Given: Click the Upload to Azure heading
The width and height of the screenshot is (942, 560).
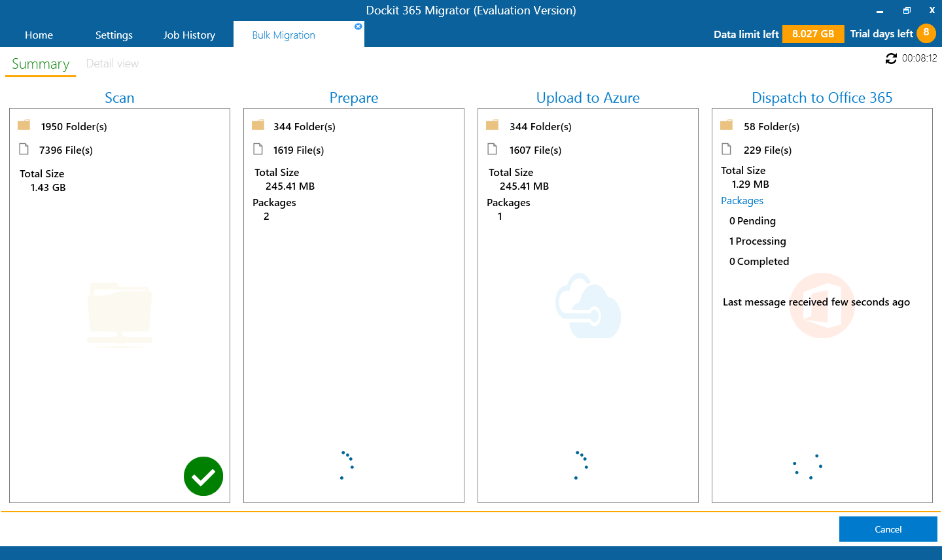Looking at the screenshot, I should 588,97.
